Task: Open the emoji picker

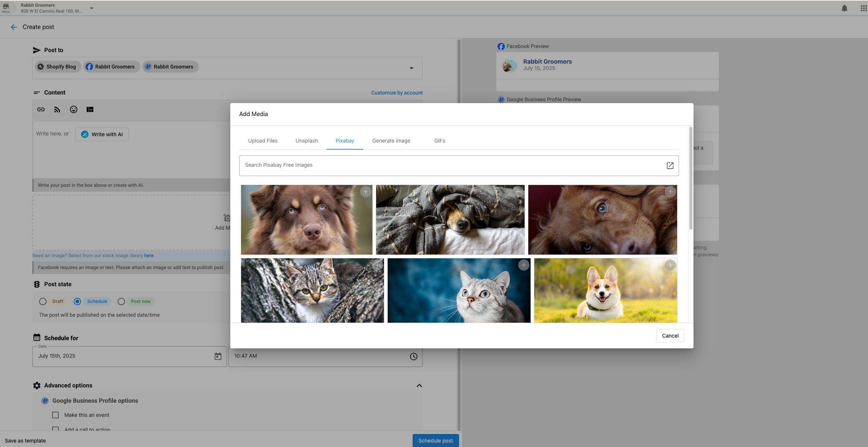Action: point(73,109)
